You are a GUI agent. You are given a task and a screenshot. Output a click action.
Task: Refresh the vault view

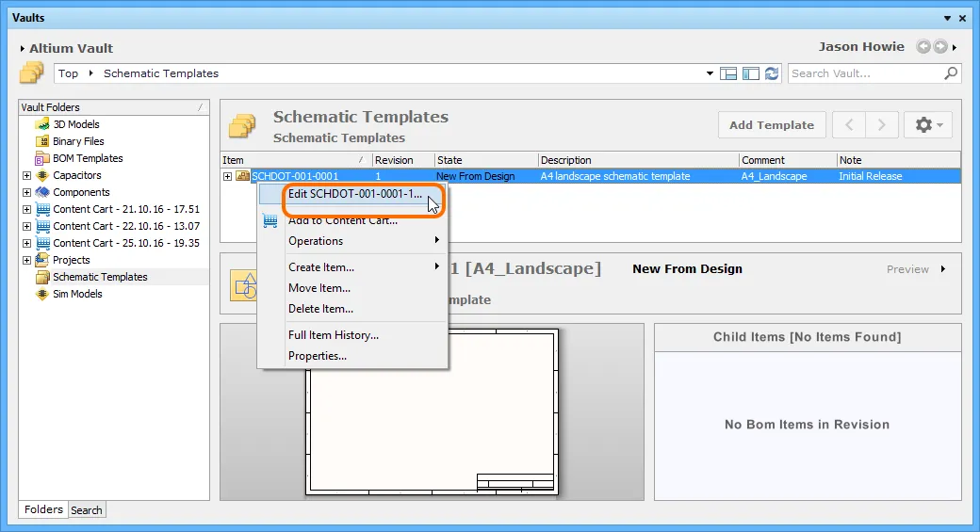tap(772, 73)
